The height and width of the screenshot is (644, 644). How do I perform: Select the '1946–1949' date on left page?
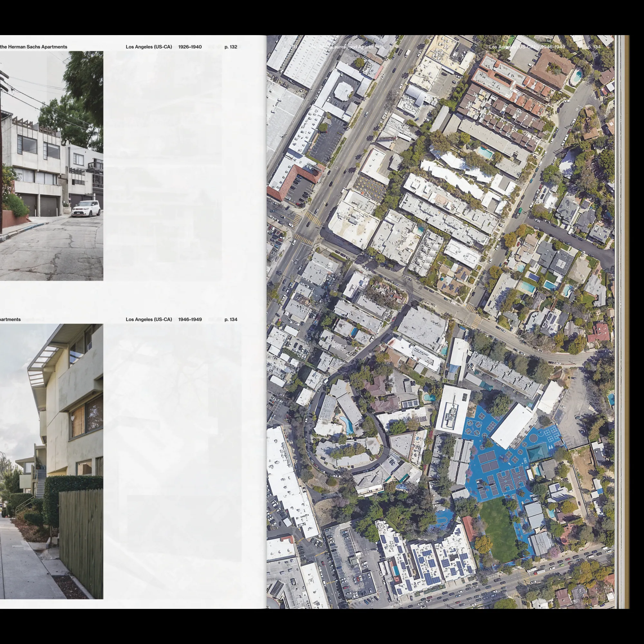[x=190, y=319]
